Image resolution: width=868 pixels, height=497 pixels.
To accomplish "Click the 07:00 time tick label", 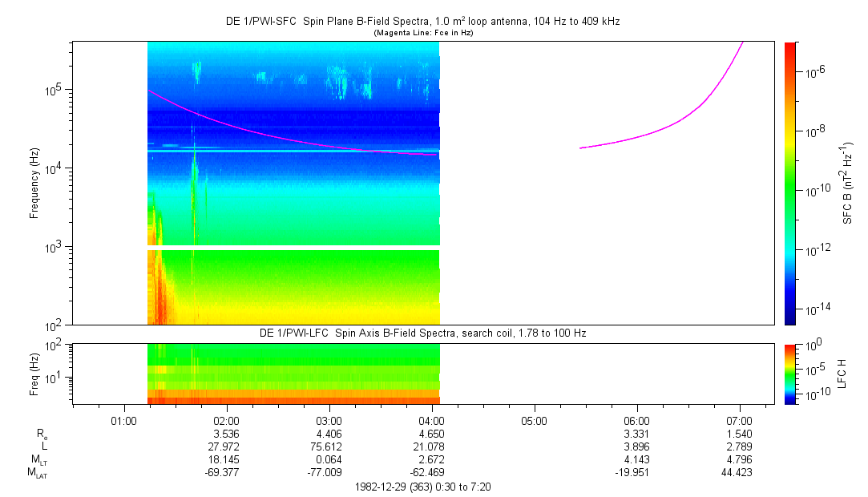I will coord(739,420).
